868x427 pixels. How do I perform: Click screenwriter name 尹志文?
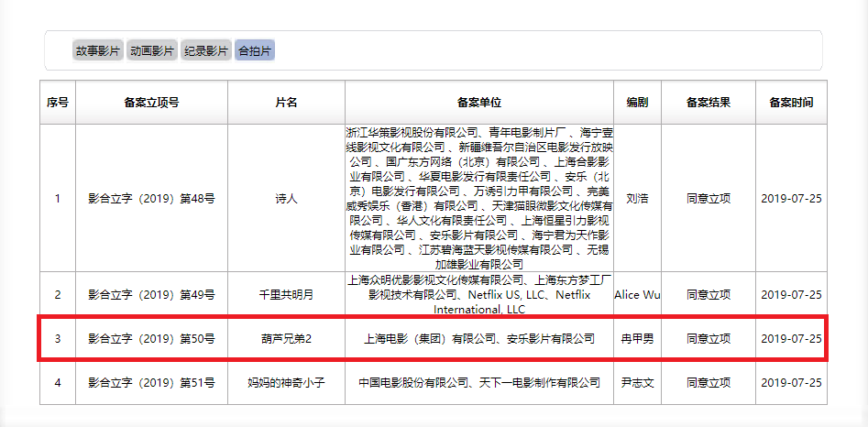[x=637, y=382]
